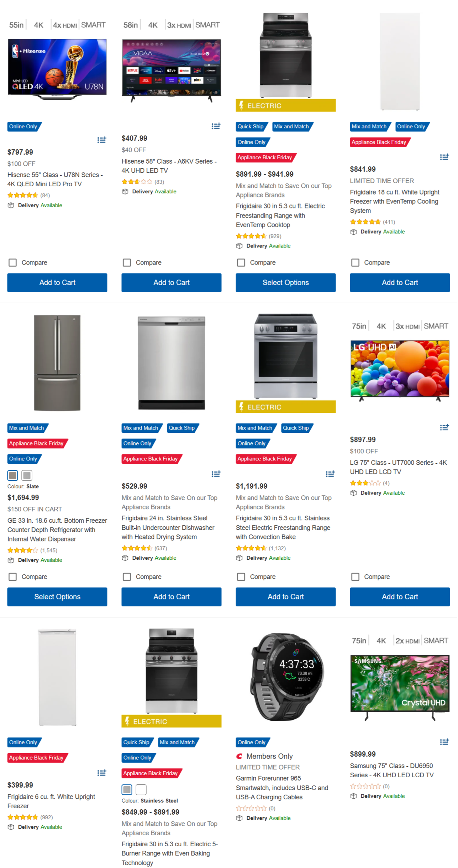Click add-to-list icon for Hisense 55" TV
Image resolution: width=458 pixels, height=868 pixels.
(102, 140)
